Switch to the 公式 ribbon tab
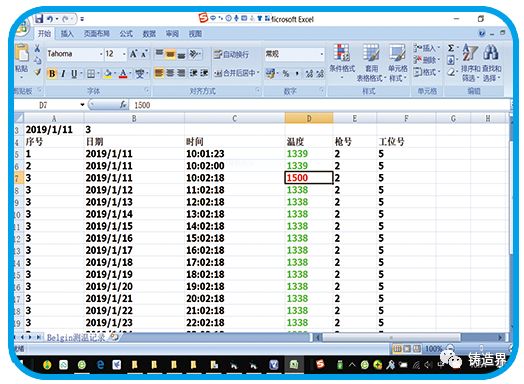The width and height of the screenshot is (524, 384). [x=126, y=33]
